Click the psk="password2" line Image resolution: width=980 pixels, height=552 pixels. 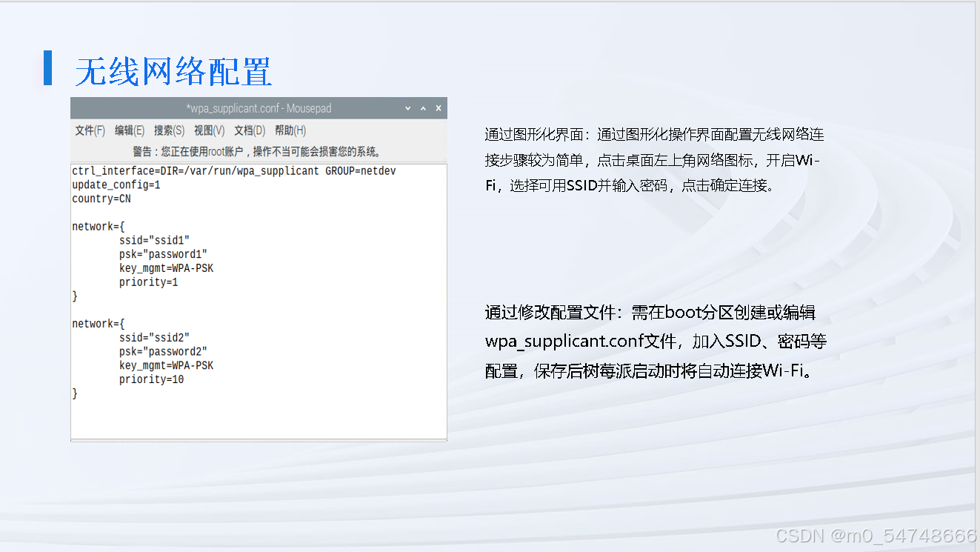pos(163,351)
